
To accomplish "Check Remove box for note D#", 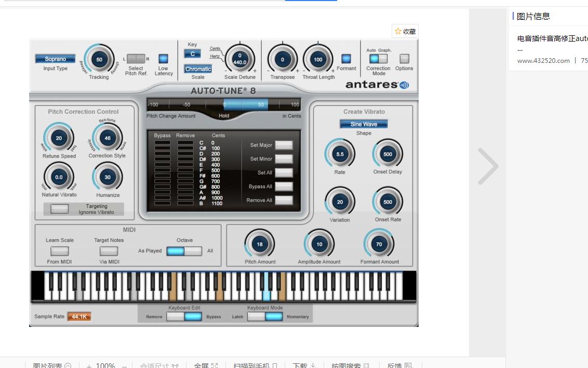I will point(185,160).
